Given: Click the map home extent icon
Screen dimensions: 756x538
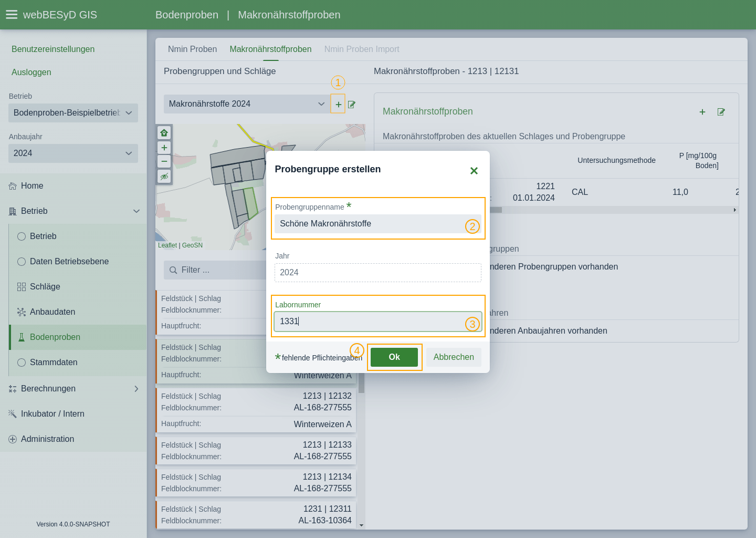Looking at the screenshot, I should point(164,133).
